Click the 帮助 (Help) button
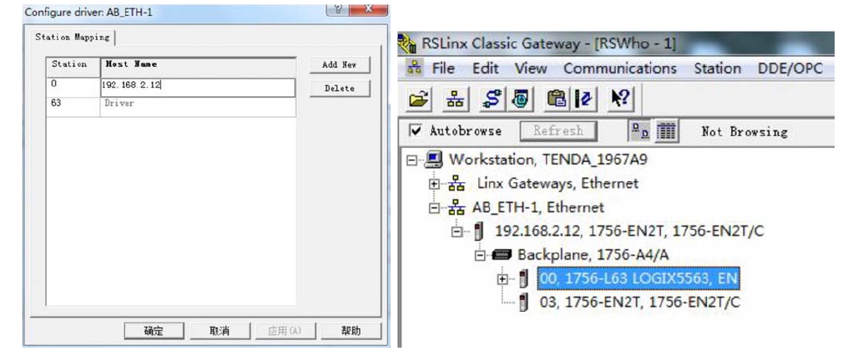Image resolution: width=868 pixels, height=361 pixels. coord(351,331)
